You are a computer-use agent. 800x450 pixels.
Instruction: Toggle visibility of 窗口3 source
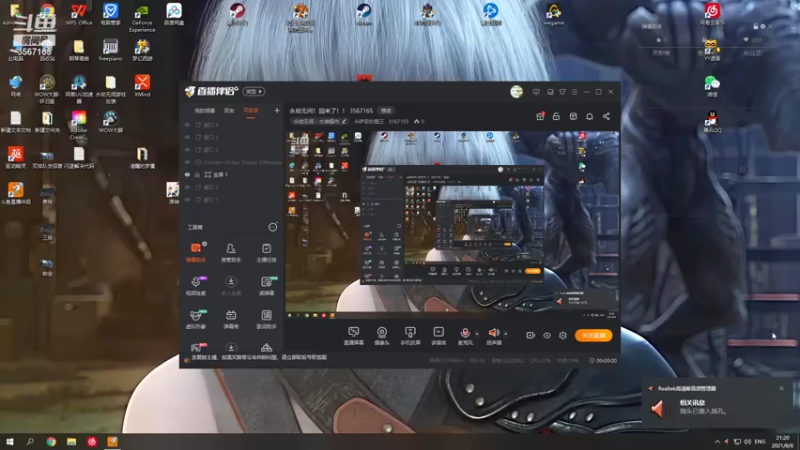(x=187, y=149)
